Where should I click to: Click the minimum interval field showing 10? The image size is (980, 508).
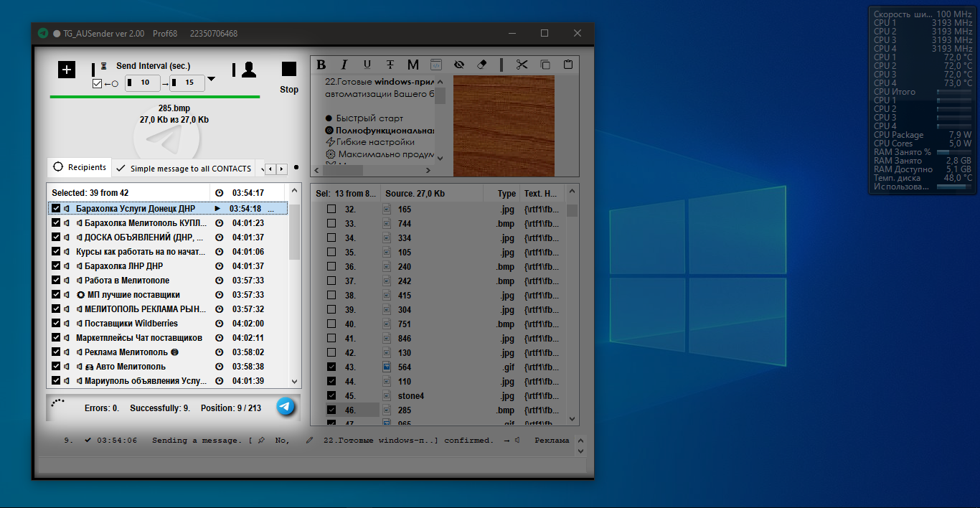[x=145, y=83]
